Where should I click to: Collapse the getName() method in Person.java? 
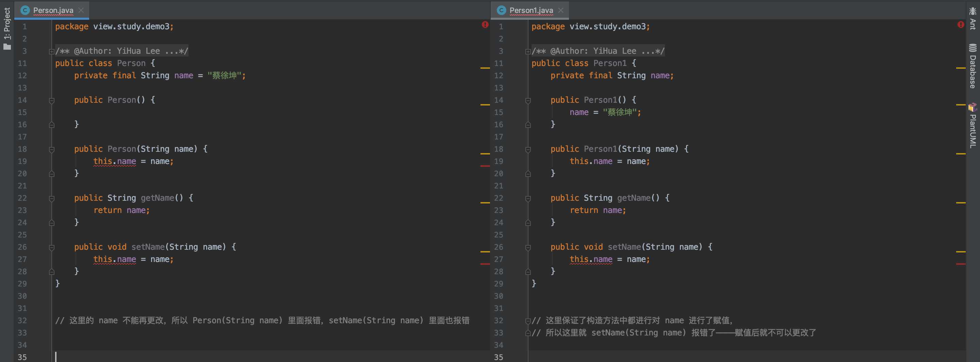tap(52, 198)
